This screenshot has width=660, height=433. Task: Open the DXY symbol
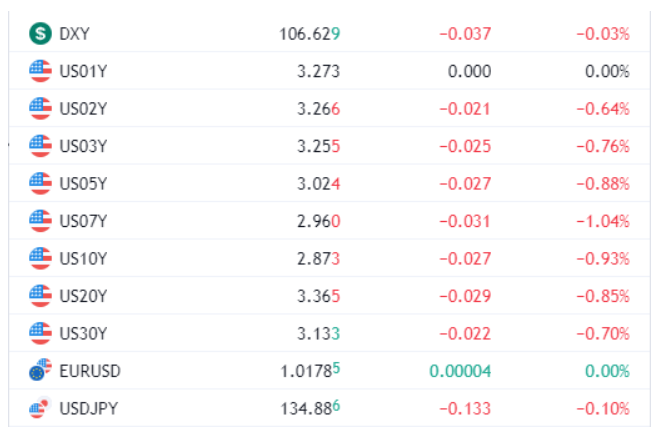pos(75,34)
